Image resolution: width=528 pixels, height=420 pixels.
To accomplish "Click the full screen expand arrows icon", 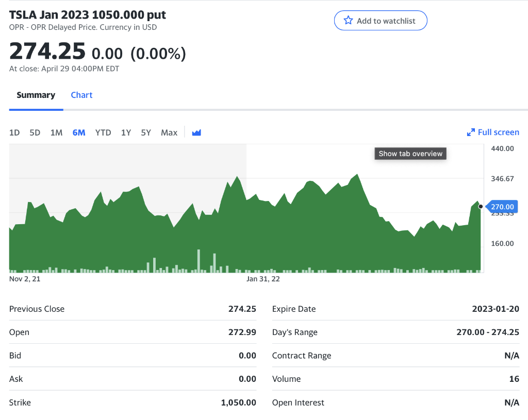I will click(471, 132).
